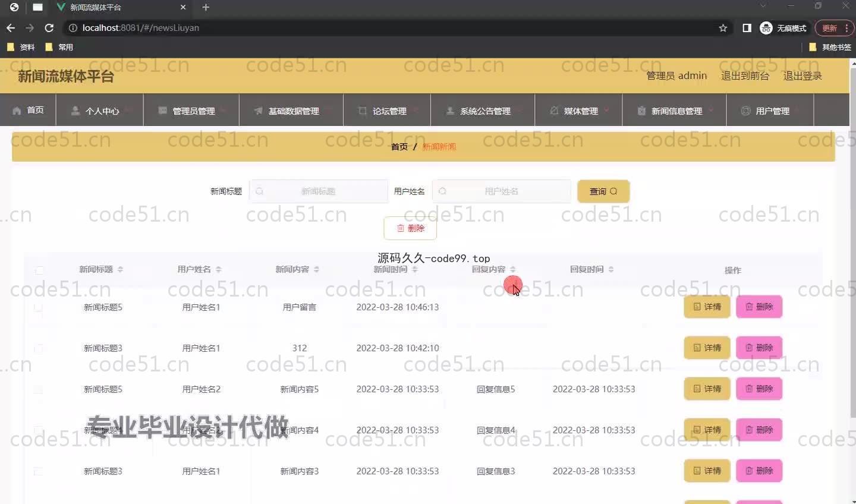Click the 个人中心 person icon in navigation
This screenshot has width=856, height=504.
75,111
